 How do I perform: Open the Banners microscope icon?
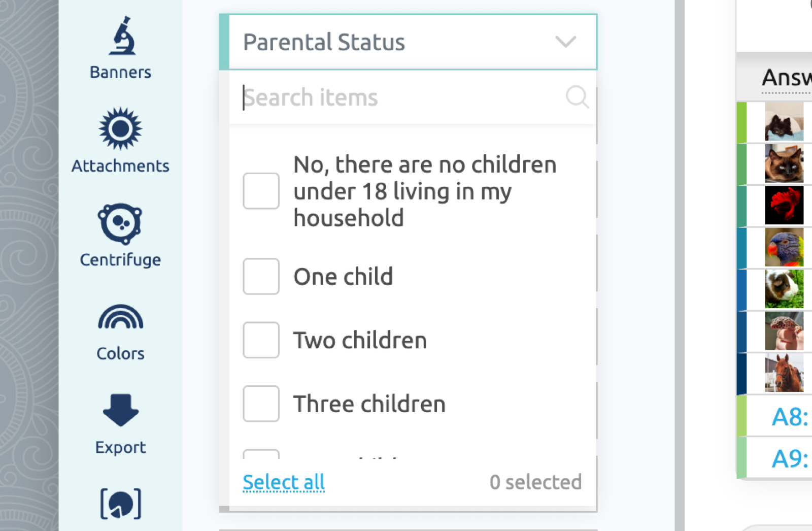121,36
